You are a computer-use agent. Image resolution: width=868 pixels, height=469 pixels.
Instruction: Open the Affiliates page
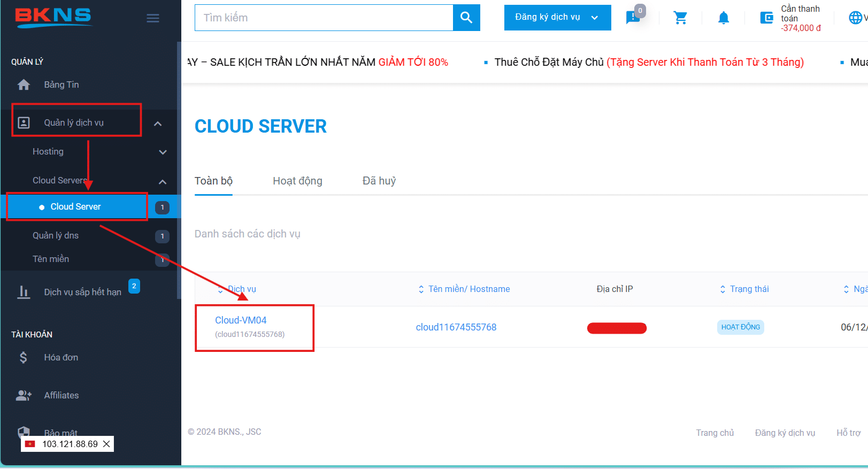coord(62,395)
